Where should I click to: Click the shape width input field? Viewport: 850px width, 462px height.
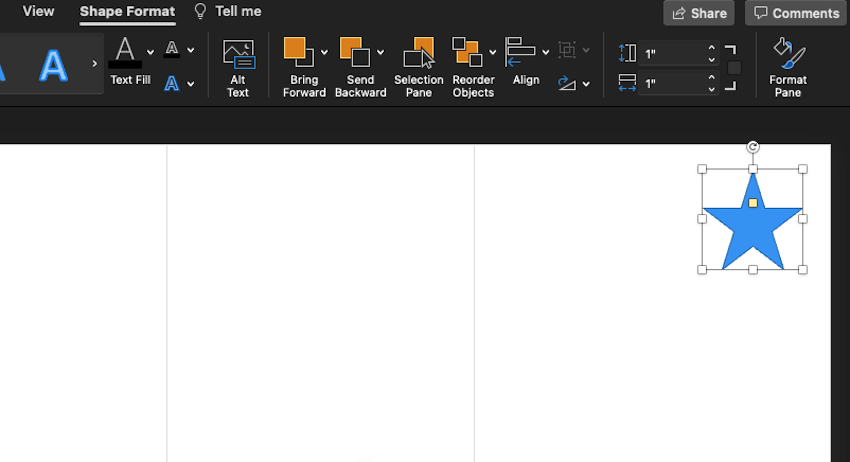672,84
